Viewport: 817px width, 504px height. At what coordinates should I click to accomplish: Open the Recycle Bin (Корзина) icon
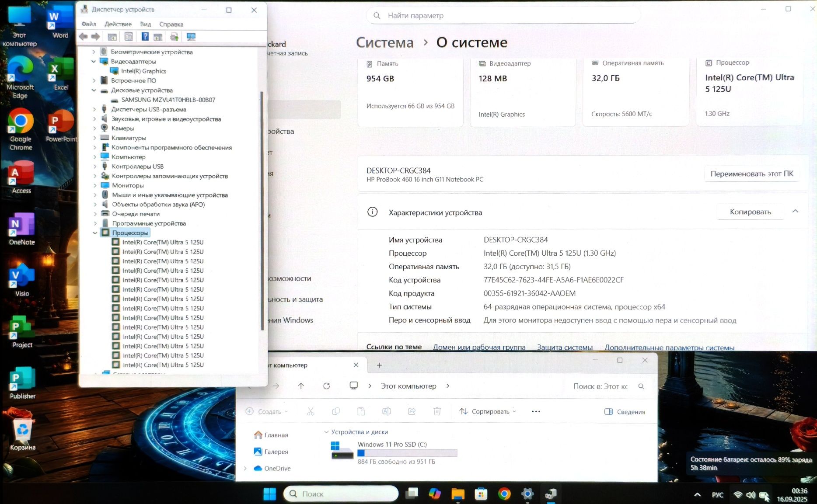coord(22,434)
